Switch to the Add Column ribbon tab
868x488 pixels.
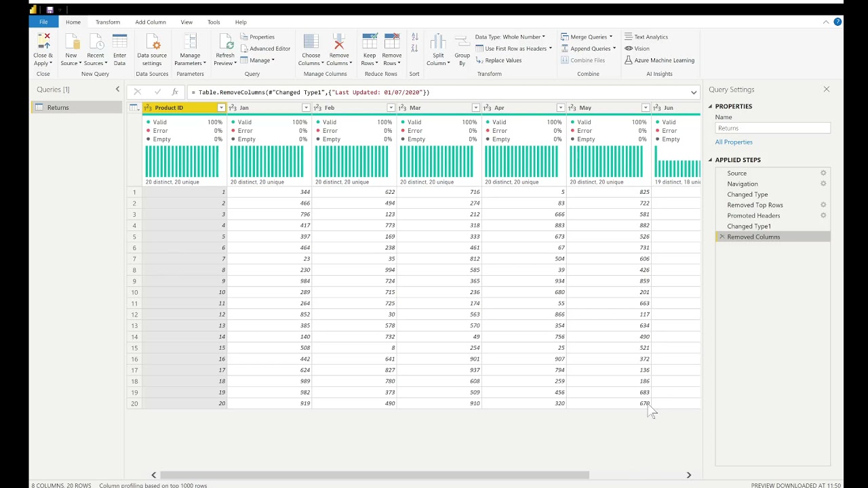(151, 22)
